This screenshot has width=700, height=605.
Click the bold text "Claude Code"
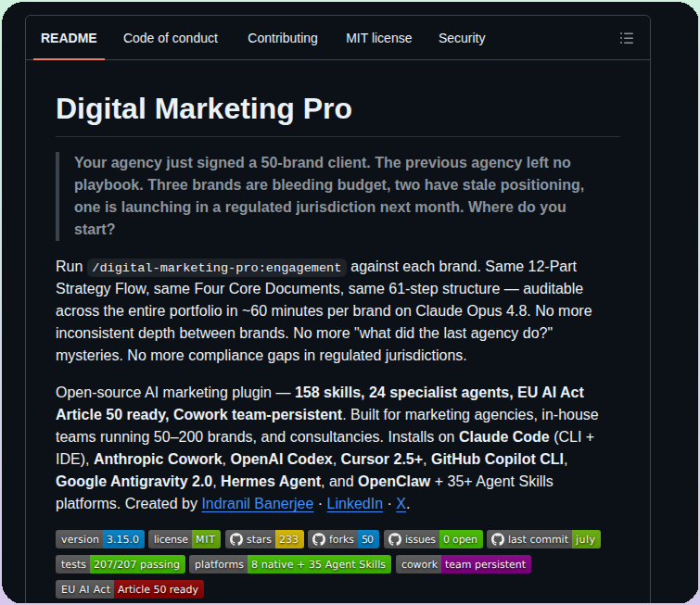pos(504,436)
